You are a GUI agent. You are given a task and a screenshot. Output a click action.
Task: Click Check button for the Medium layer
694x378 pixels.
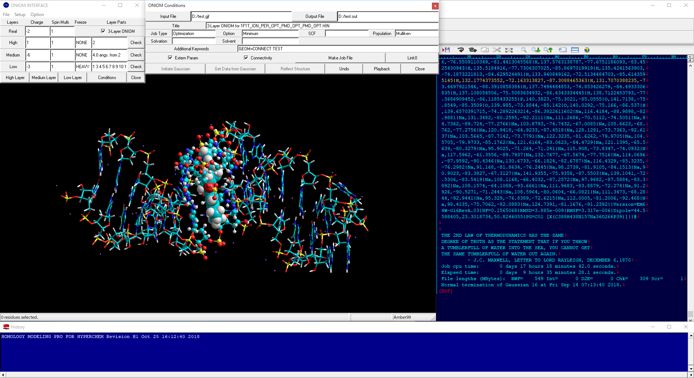136,55
